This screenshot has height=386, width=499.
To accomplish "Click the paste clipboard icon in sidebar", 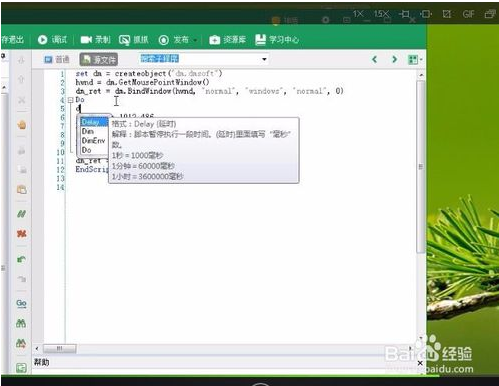I will point(22,190).
